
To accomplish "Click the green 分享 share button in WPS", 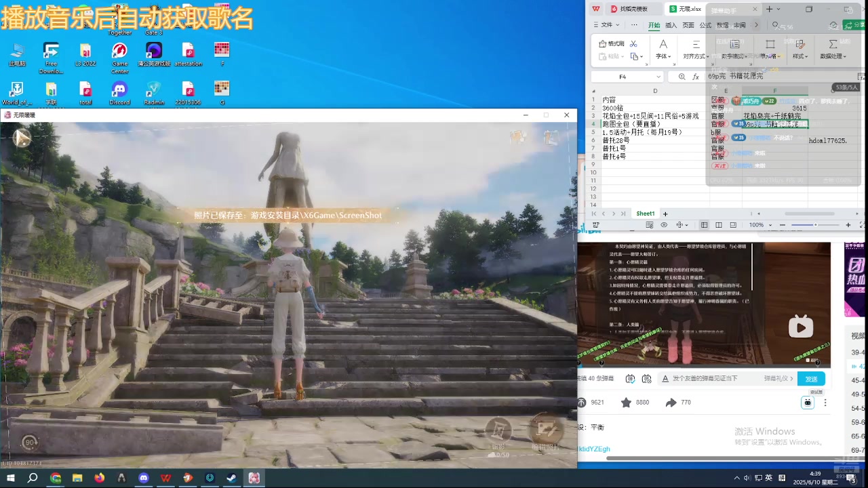I will (854, 25).
